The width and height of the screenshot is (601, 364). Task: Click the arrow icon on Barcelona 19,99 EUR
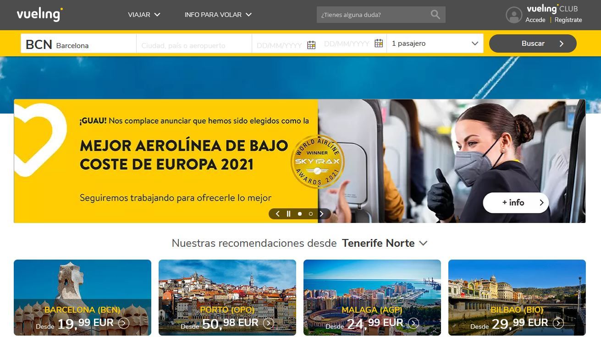click(124, 323)
